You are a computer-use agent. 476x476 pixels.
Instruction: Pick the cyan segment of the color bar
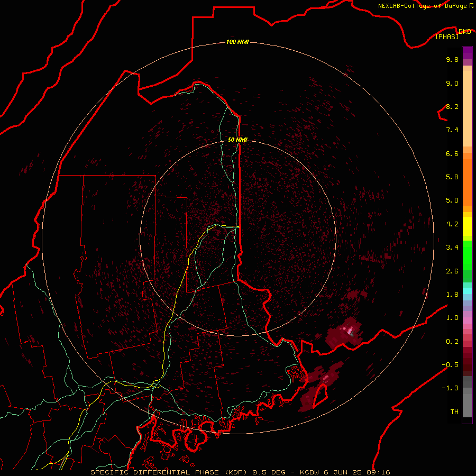467,290
